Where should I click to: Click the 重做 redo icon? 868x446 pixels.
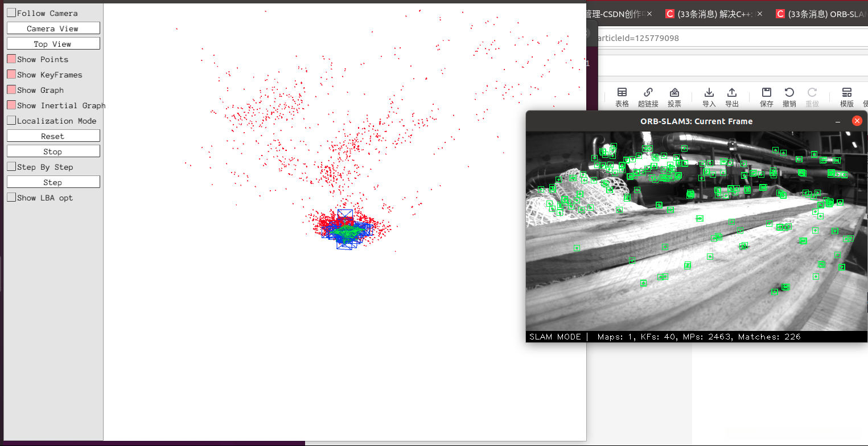point(812,97)
